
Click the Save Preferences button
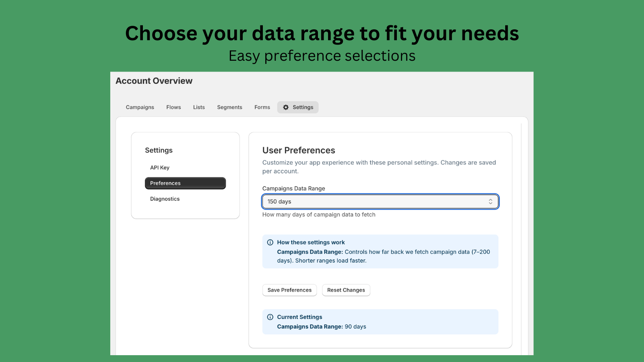(289, 290)
